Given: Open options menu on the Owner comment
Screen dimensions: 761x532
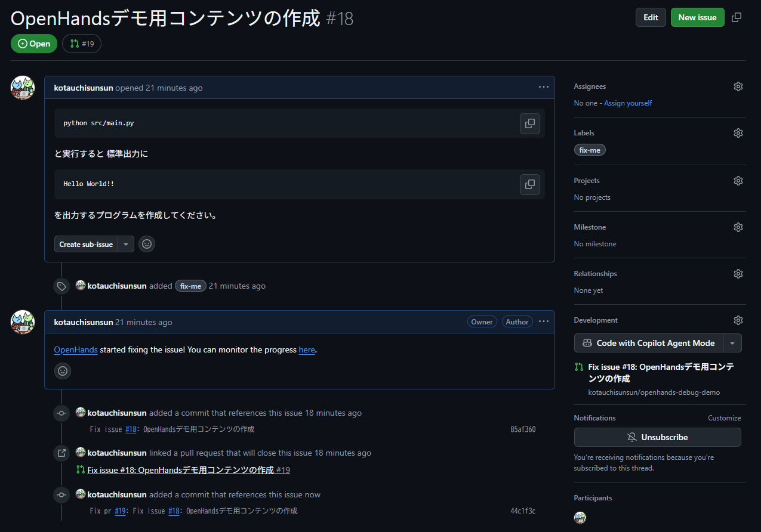Looking at the screenshot, I should (x=543, y=321).
